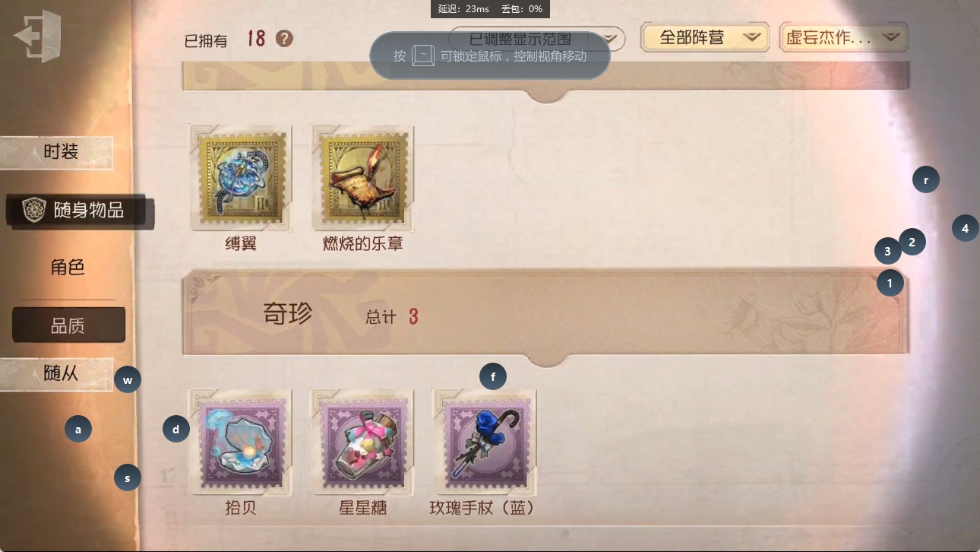
Task: Click the round key-hint button 1
Action: click(890, 284)
